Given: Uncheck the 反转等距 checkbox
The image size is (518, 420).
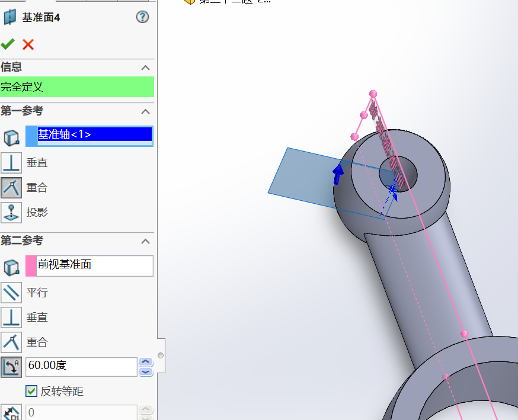Looking at the screenshot, I should click(x=31, y=392).
